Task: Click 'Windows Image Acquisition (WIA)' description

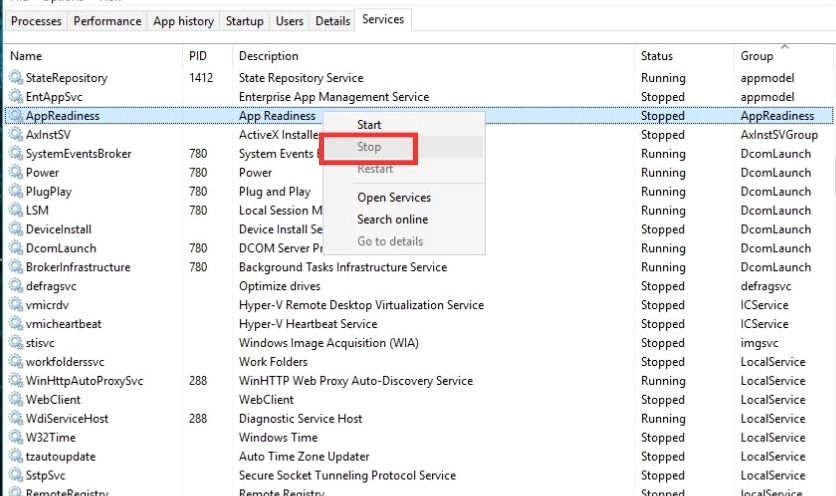Action: (x=328, y=343)
